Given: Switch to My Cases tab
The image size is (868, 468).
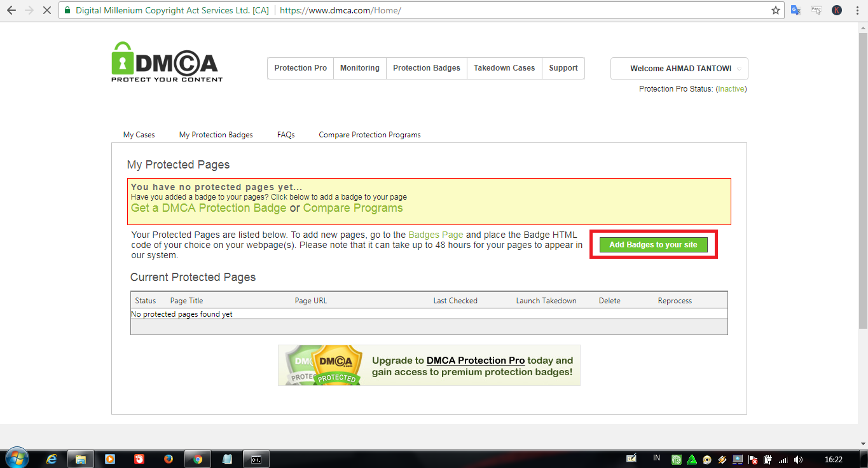Looking at the screenshot, I should (139, 135).
